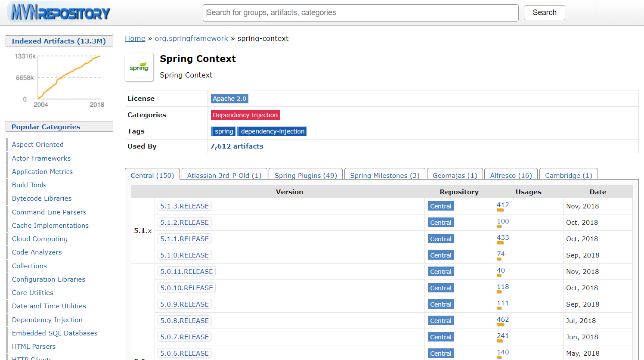Open the Cambridge (1) tab
This screenshot has width=644, height=360.
[569, 175]
